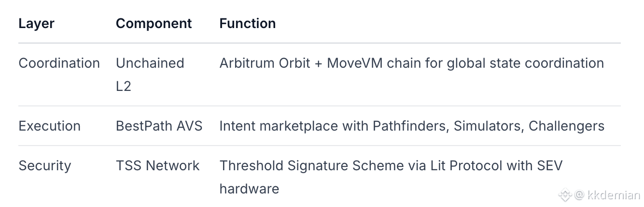Select the Layer column header

[36, 23]
